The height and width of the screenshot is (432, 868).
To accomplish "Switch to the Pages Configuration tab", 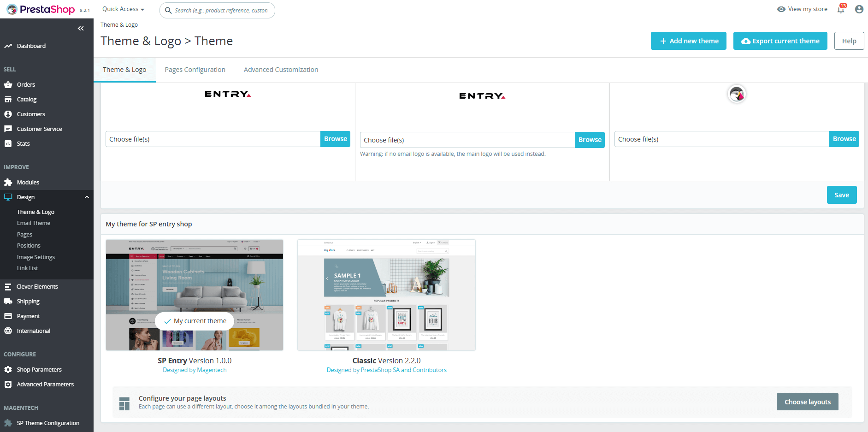I will coord(195,69).
